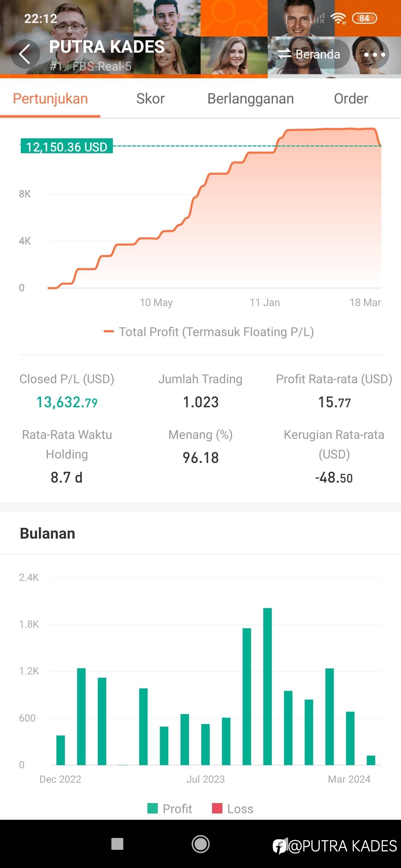Tap the back arrow button
401x868 pixels.
(25, 54)
